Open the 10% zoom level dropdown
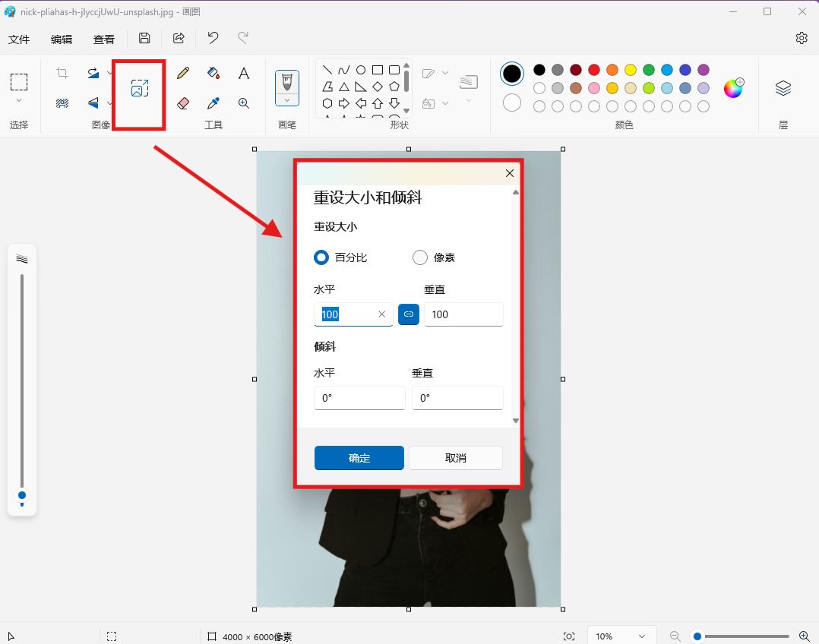Screen dimensions: 819x644 point(621,636)
